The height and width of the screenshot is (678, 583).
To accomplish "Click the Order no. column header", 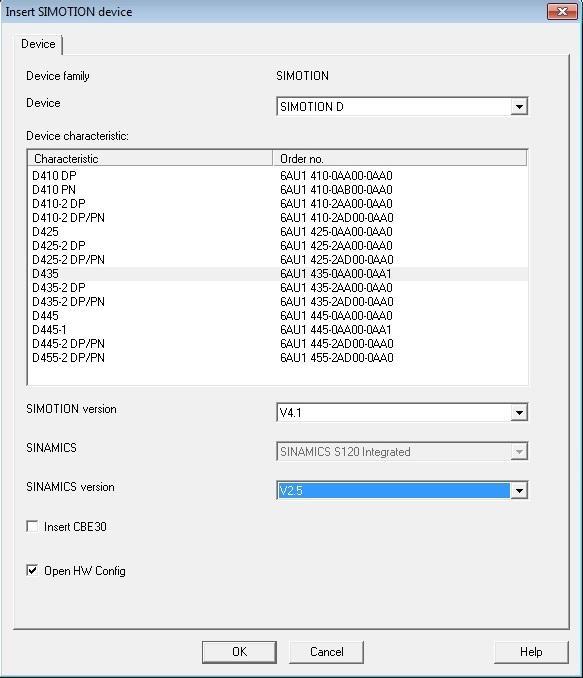I will [x=400, y=159].
